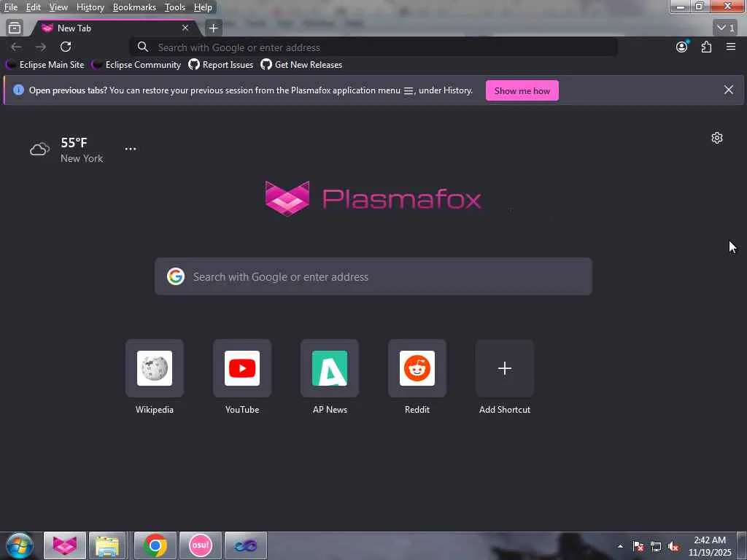This screenshot has height=560, width=747.
Task: Open the Get New Releases bookmark
Action: 301,65
